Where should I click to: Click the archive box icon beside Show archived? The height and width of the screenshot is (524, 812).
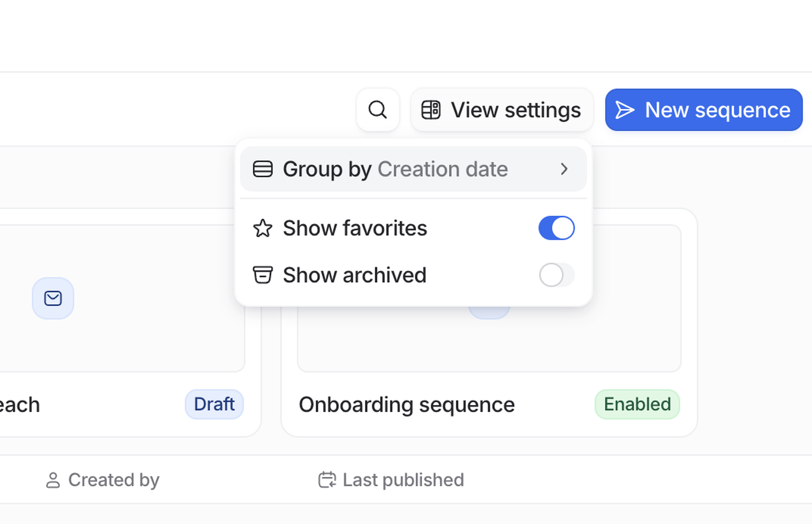(x=262, y=275)
